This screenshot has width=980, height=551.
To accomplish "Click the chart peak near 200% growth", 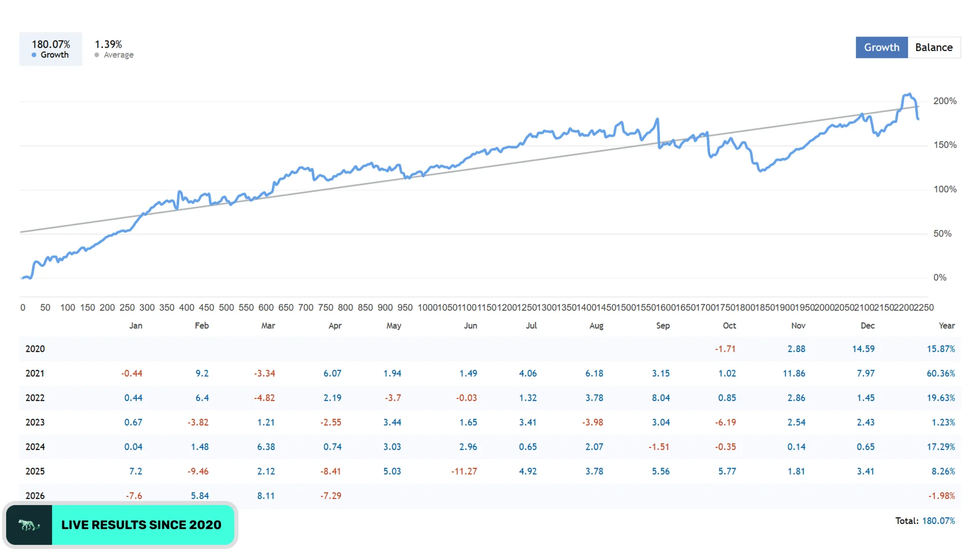I will coord(908,94).
